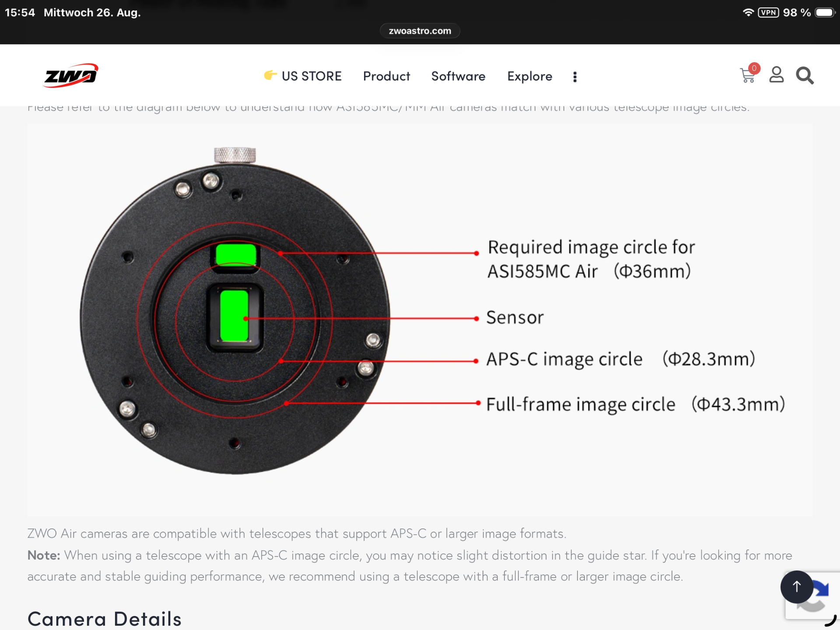840x630 pixels.
Task: Tap the Camera Details heading
Action: pos(104,619)
